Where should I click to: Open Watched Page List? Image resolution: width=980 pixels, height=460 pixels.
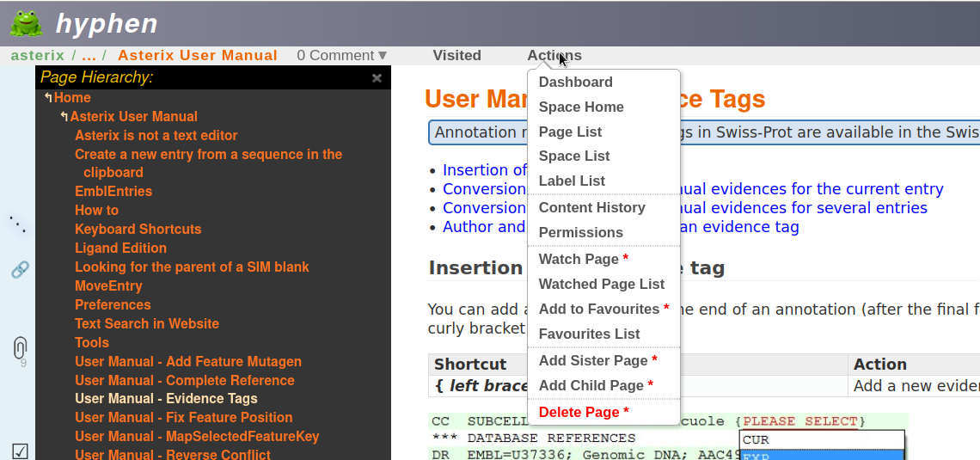(x=601, y=285)
